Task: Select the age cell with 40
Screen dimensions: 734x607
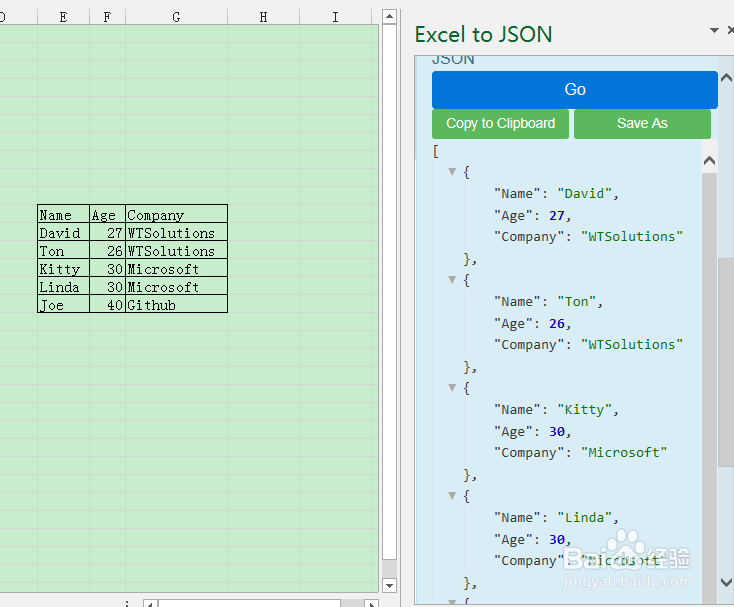Action: coord(107,304)
